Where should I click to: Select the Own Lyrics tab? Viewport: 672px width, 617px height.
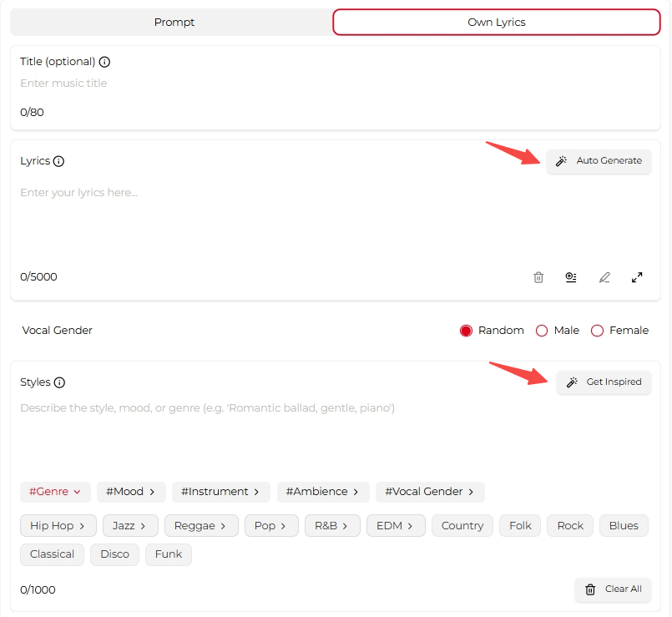click(x=496, y=23)
